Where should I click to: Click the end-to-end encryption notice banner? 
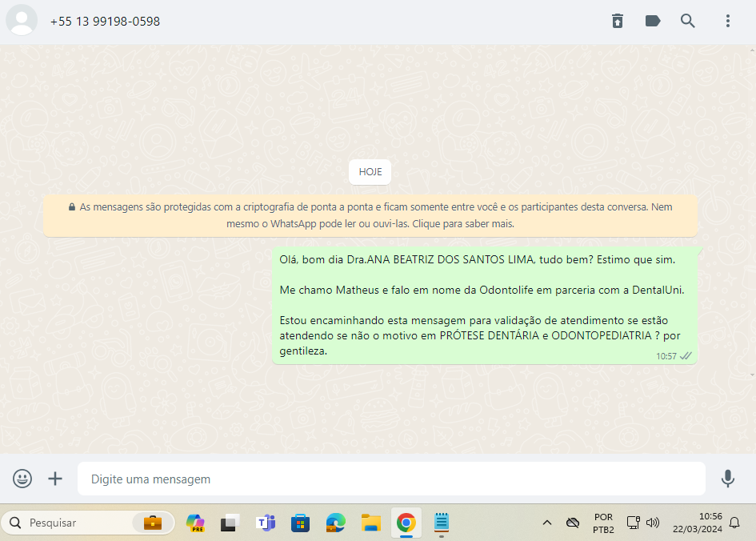coord(370,215)
